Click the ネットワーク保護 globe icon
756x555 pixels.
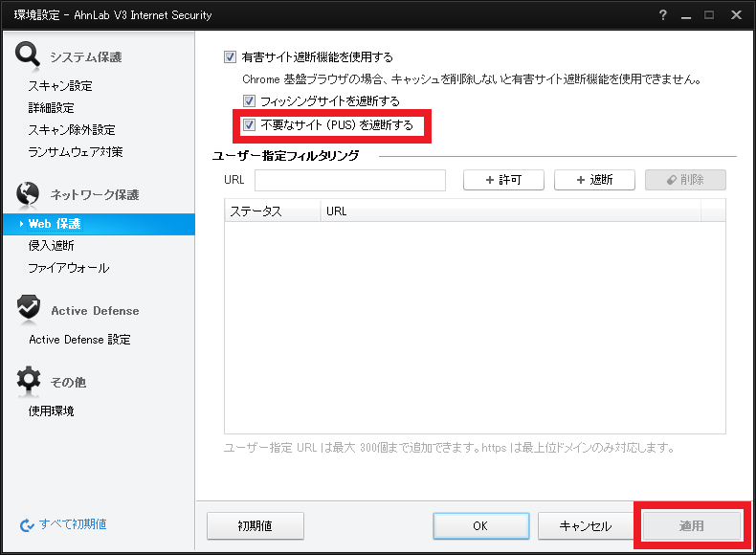click(x=28, y=193)
